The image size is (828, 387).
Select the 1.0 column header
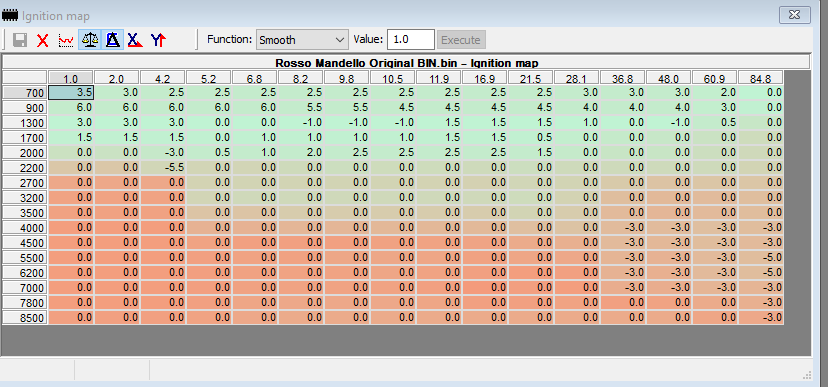coord(71,78)
